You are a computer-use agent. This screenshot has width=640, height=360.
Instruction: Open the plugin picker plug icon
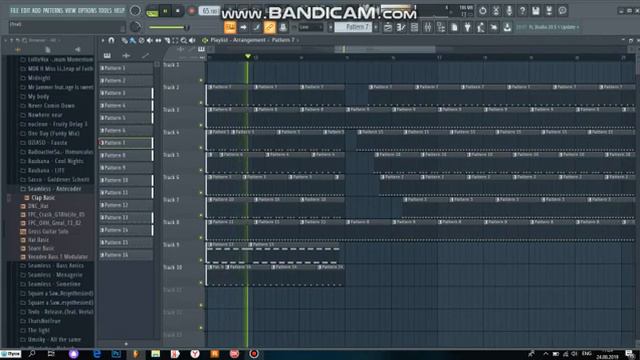point(468,27)
